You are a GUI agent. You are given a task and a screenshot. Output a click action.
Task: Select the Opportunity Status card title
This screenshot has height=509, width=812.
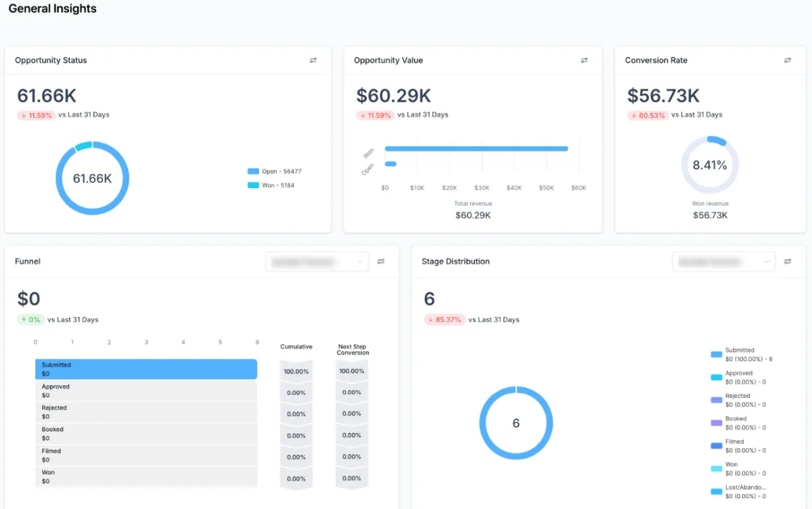click(51, 60)
